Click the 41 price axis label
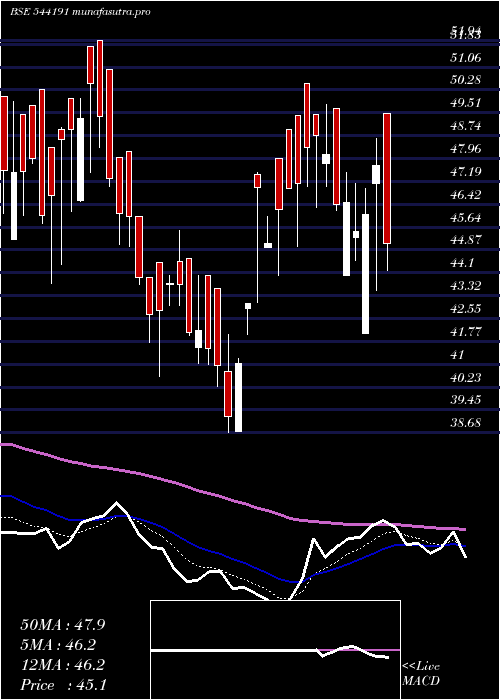Viewport: 500px width, 700px height. pos(458,355)
